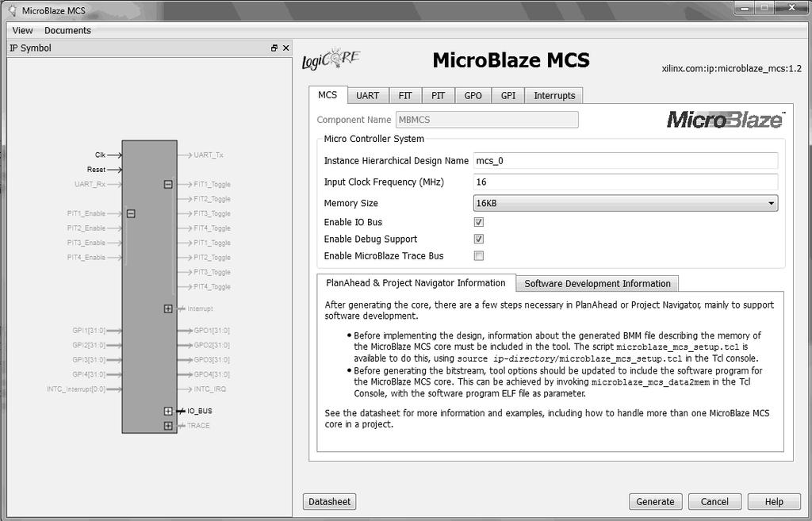Click the UART_Rx port label

90,184
